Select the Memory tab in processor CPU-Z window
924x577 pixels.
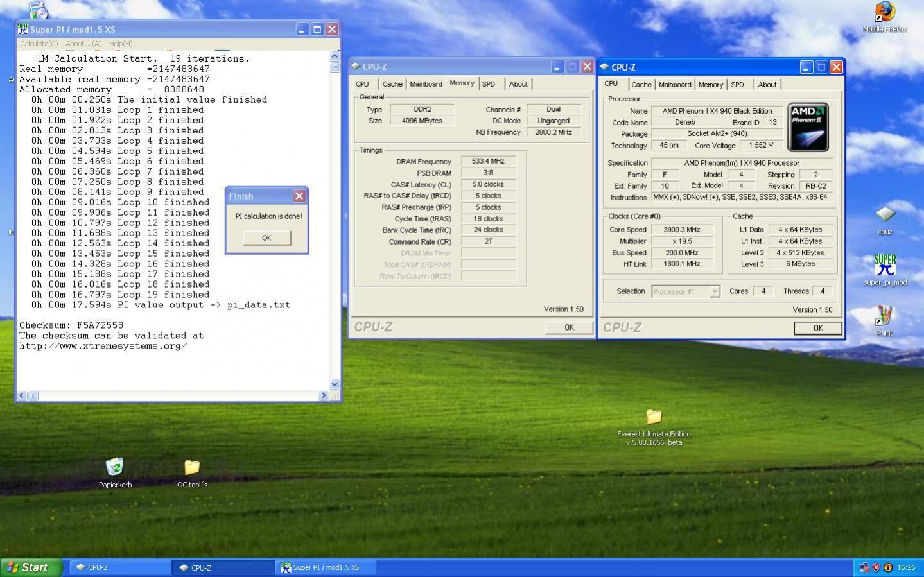tap(711, 85)
